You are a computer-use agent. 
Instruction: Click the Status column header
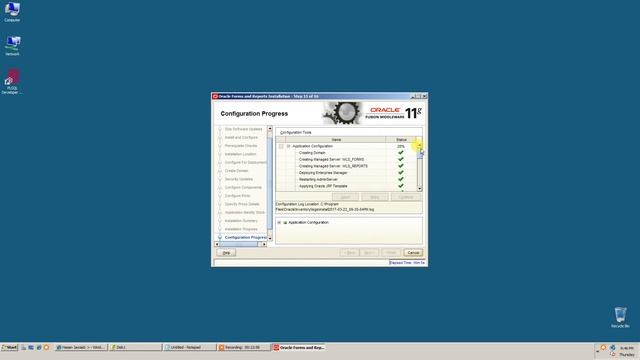pos(401,140)
